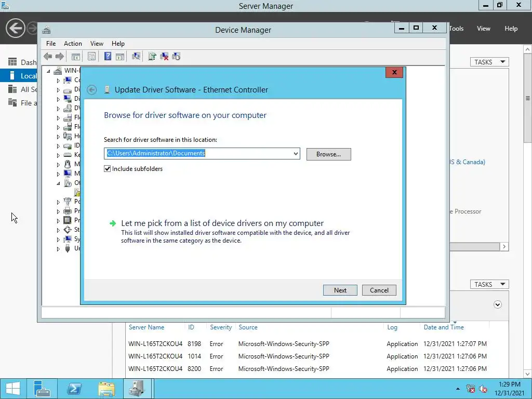532x399 pixels.
Task: Open Server Manager from taskbar
Action: click(42, 389)
